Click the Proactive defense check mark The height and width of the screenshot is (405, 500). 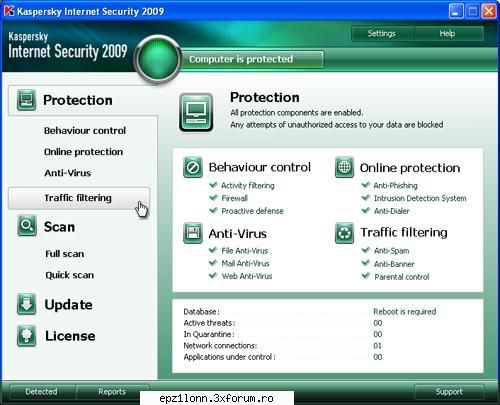point(213,210)
